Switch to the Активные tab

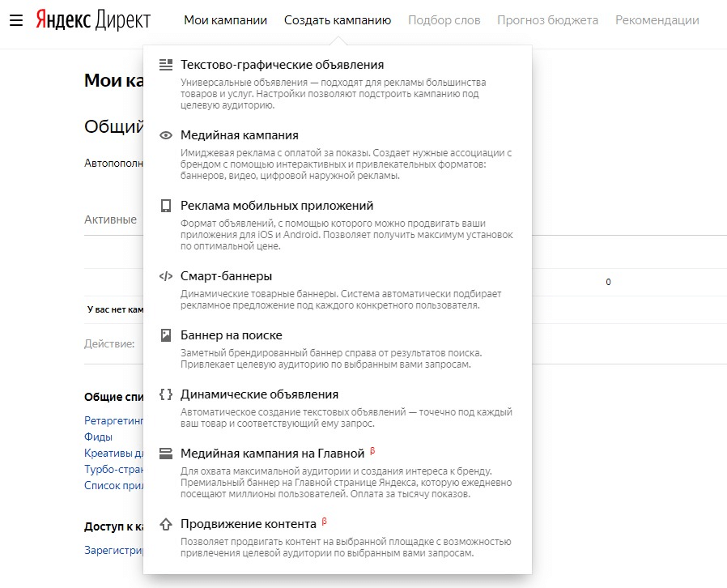[x=110, y=219]
